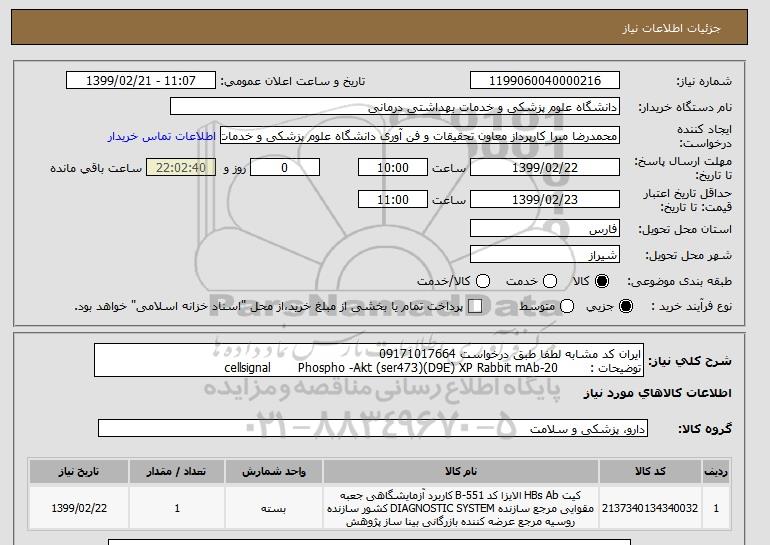Screen dimensions: 770x545
Task: Click announcement date field 1399/02/21 - 11:07
Action: 141,81
